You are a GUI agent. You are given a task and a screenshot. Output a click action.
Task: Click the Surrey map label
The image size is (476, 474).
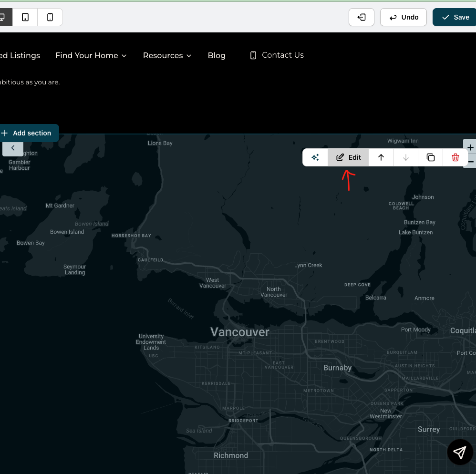[429, 429]
